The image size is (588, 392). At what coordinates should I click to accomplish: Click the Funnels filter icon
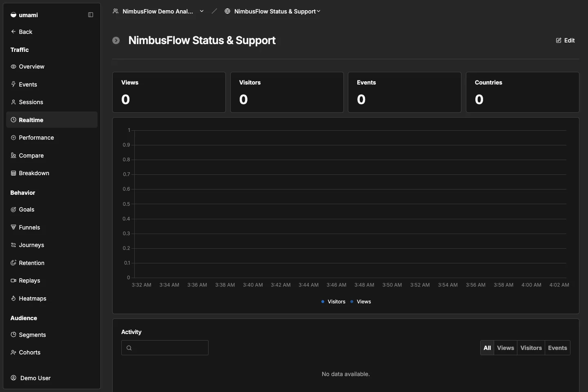(13, 227)
